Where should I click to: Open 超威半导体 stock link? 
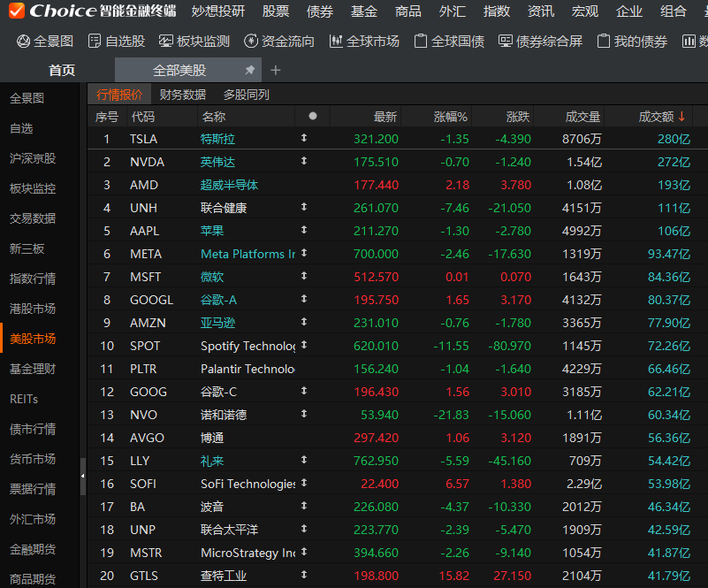pyautogui.click(x=230, y=185)
